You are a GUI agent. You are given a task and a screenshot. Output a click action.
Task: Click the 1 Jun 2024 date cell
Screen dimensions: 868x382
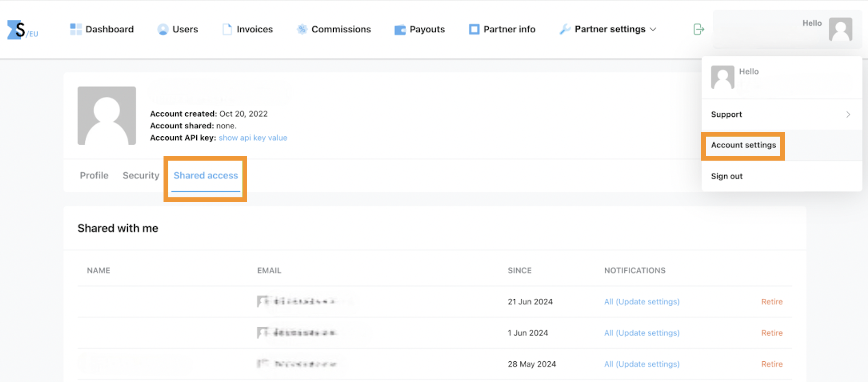tap(528, 333)
